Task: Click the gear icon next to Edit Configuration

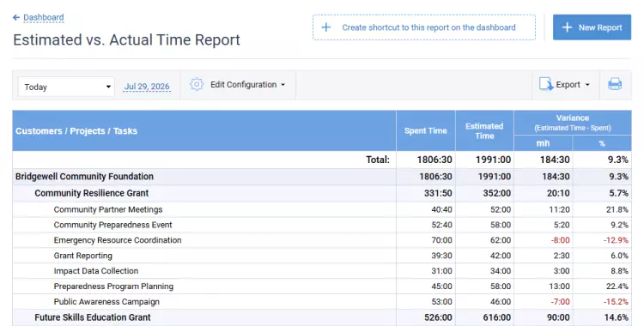Action: tap(197, 85)
